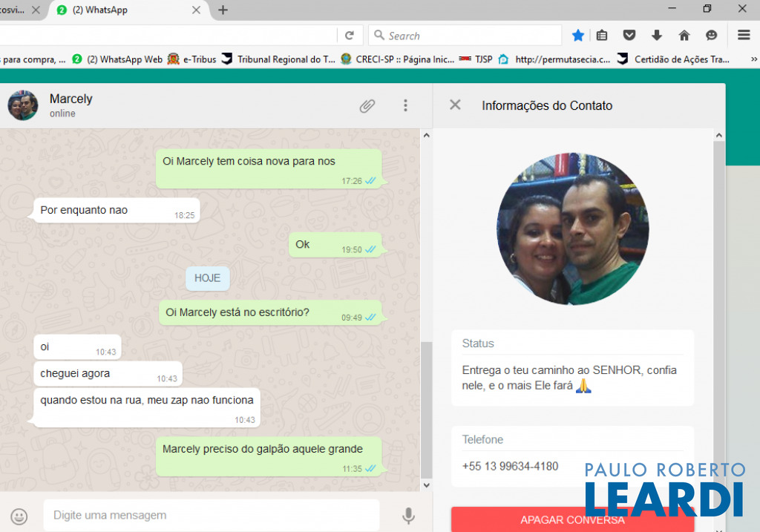The width and height of the screenshot is (760, 532).
Task: Click the attach file paperclip icon
Action: point(367,105)
